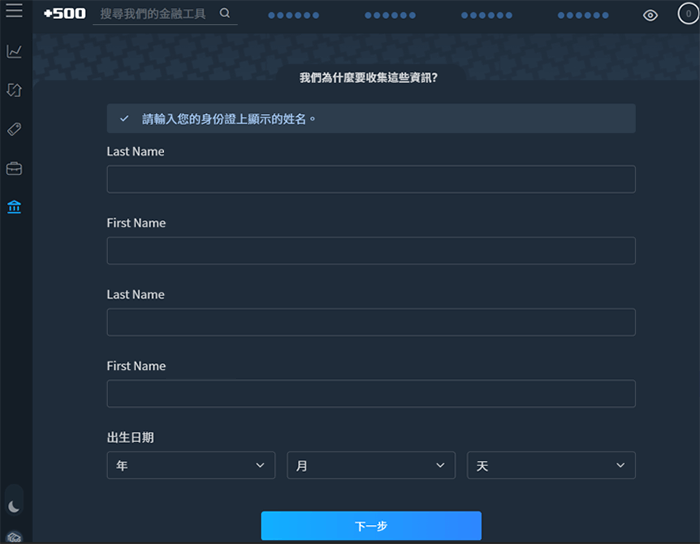700x544 pixels.
Task: Click the upper First Name input field
Action: [x=371, y=250]
